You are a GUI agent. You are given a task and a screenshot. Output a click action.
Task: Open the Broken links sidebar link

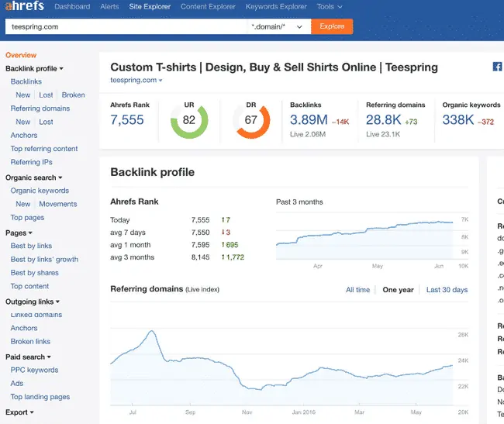click(x=30, y=342)
